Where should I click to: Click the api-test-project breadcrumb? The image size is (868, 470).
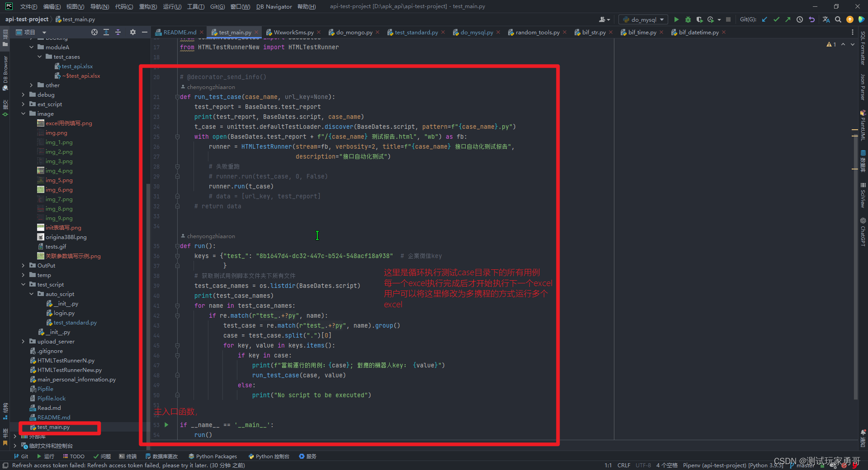point(27,19)
